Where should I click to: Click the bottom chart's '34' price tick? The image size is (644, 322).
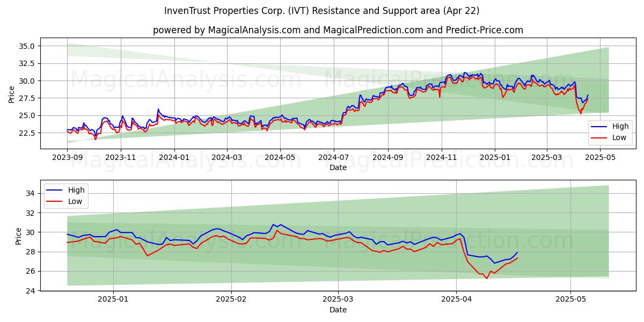pos(32,193)
